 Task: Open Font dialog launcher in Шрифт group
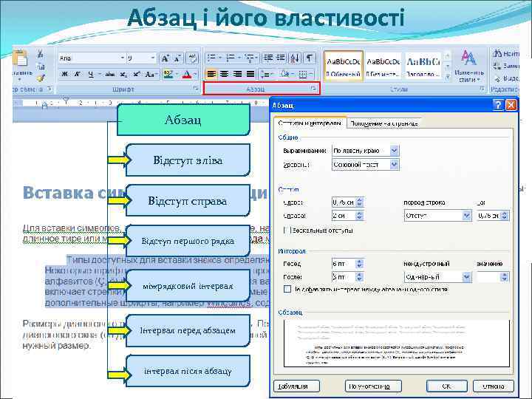pos(195,89)
